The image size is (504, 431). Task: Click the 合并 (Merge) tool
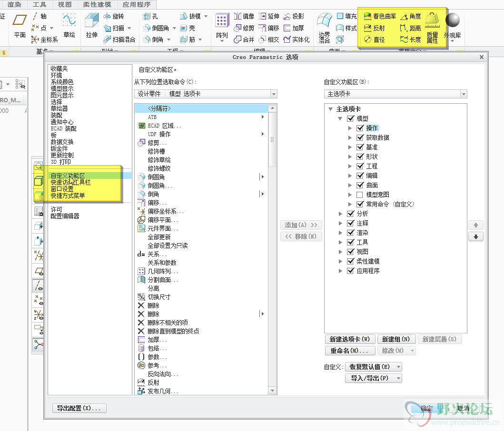click(244, 39)
